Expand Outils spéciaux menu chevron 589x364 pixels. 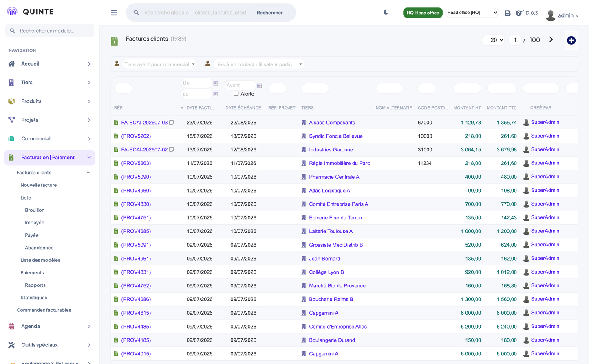tap(89, 345)
